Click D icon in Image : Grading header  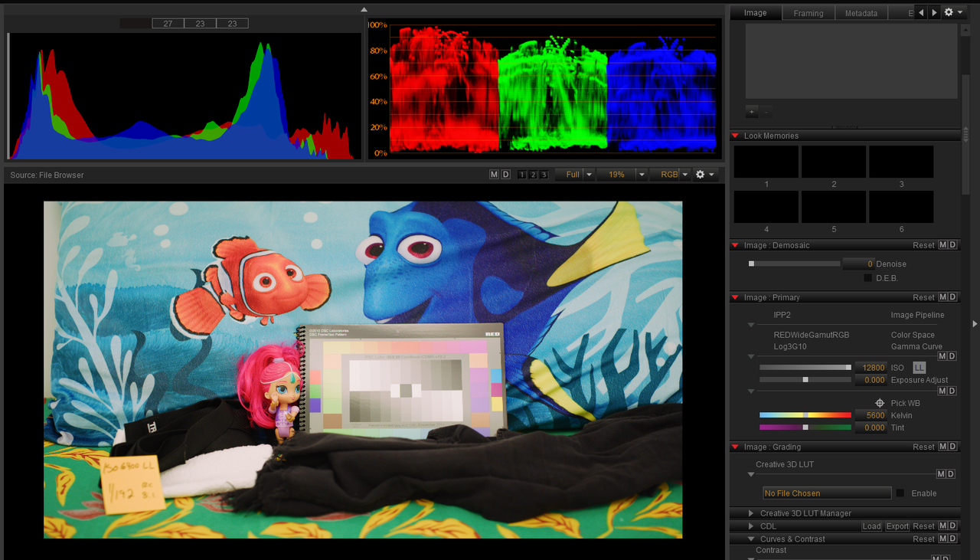(x=953, y=447)
